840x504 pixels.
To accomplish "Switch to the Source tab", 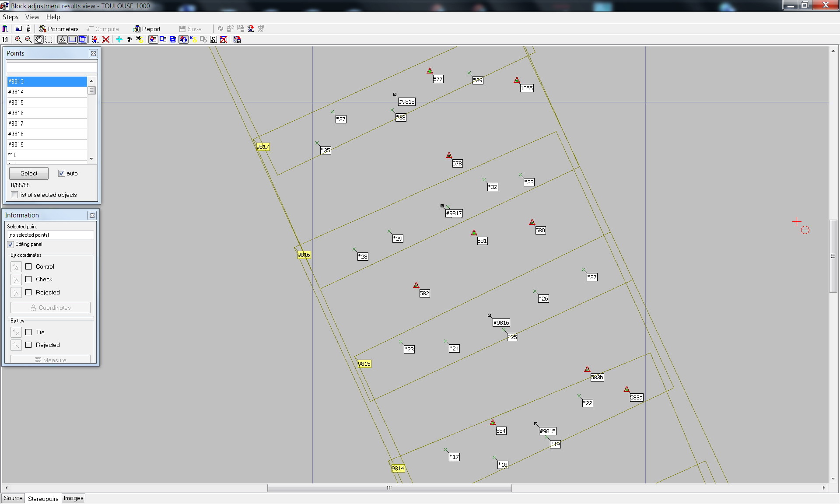I will tap(13, 498).
